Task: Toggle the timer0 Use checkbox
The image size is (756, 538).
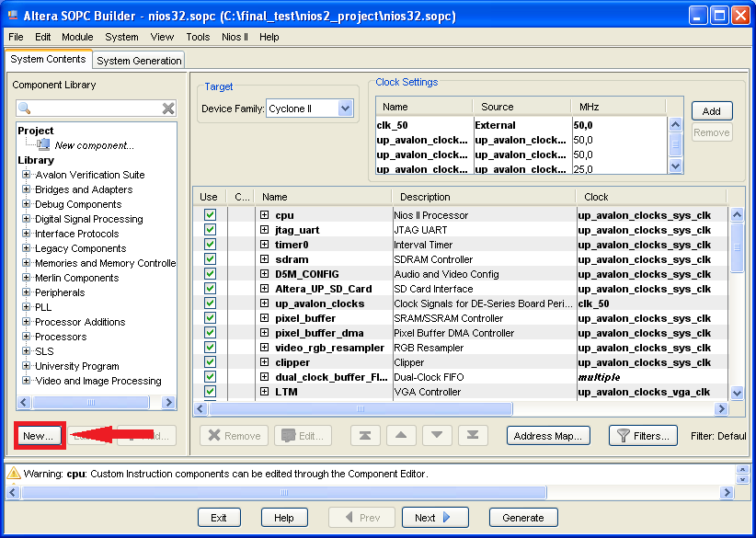Action: point(210,245)
